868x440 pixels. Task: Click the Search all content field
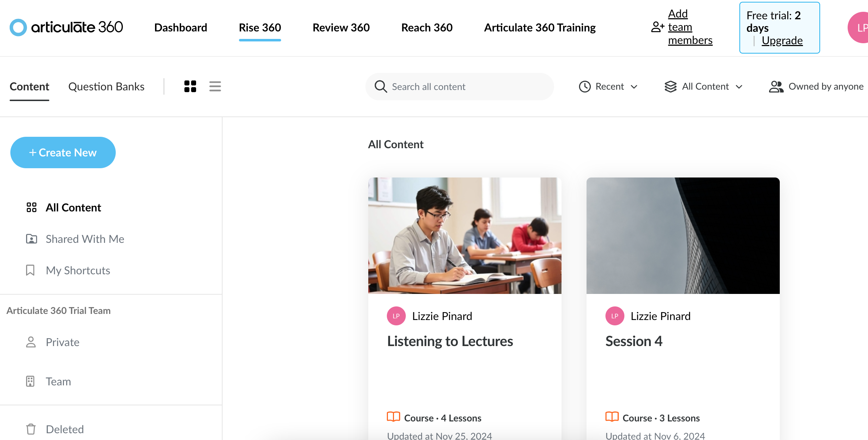tap(459, 87)
